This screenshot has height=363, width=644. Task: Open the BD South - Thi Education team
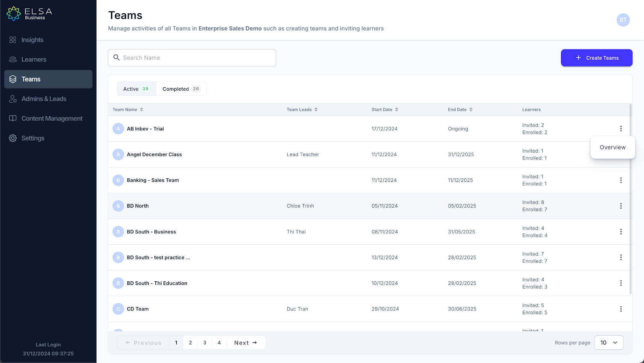click(157, 283)
